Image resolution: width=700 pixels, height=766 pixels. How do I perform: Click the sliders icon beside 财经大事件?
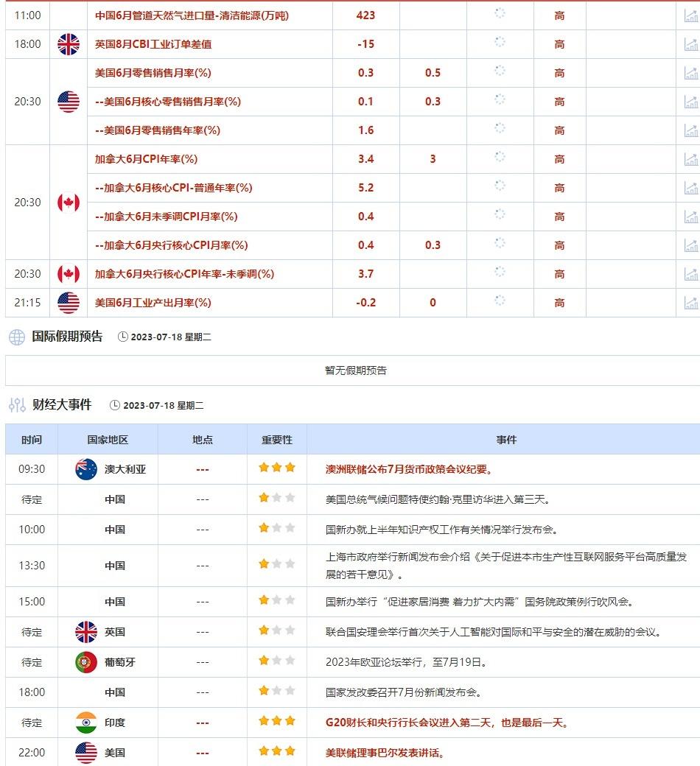click(x=17, y=405)
